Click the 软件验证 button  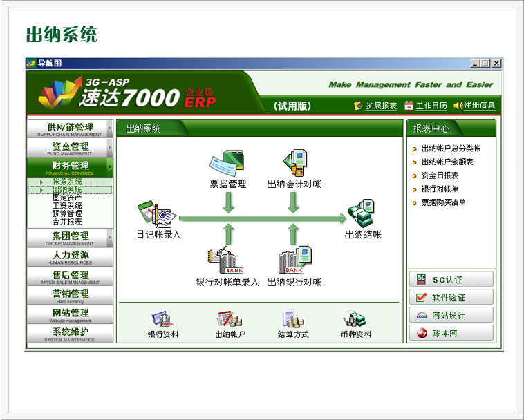point(451,297)
